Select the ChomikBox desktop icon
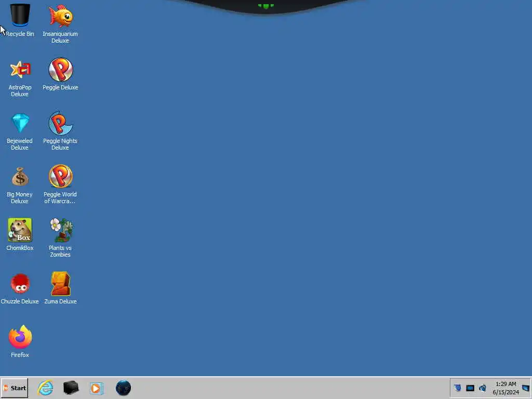 pos(20,234)
